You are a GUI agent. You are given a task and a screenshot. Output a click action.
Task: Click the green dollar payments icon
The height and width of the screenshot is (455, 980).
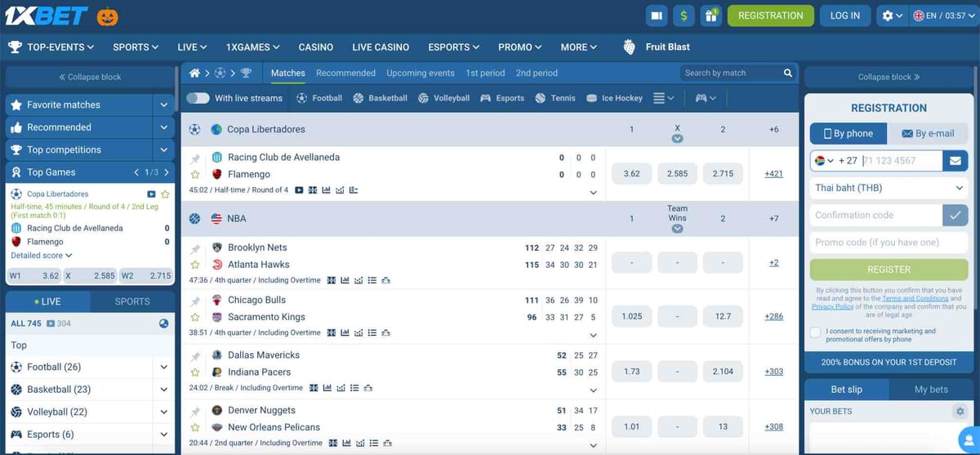pyautogui.click(x=684, y=16)
